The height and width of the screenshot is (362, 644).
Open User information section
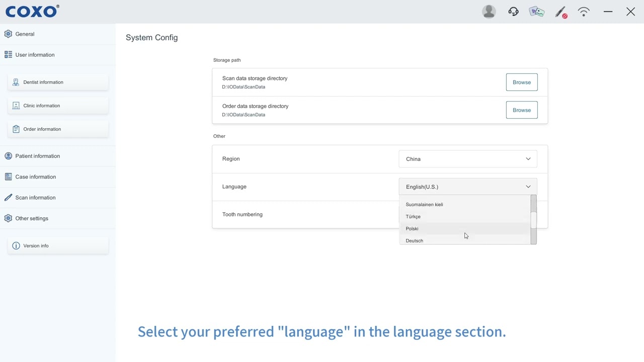point(58,54)
